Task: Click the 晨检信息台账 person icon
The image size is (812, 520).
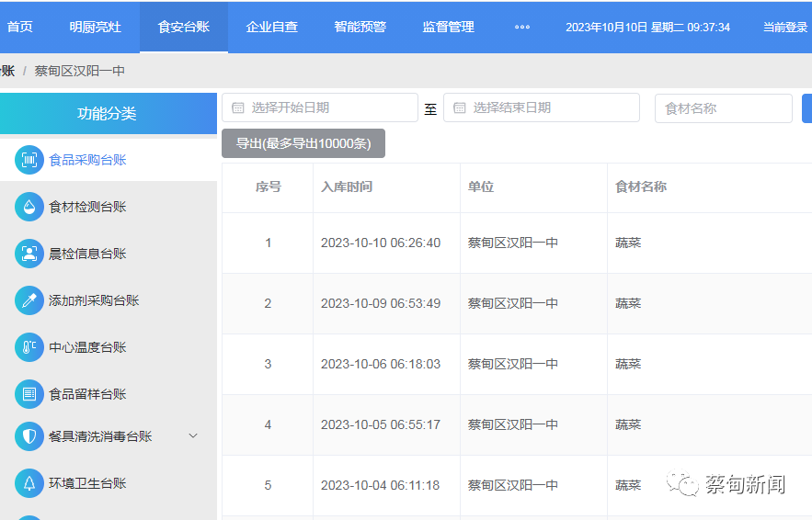Action: coord(29,254)
